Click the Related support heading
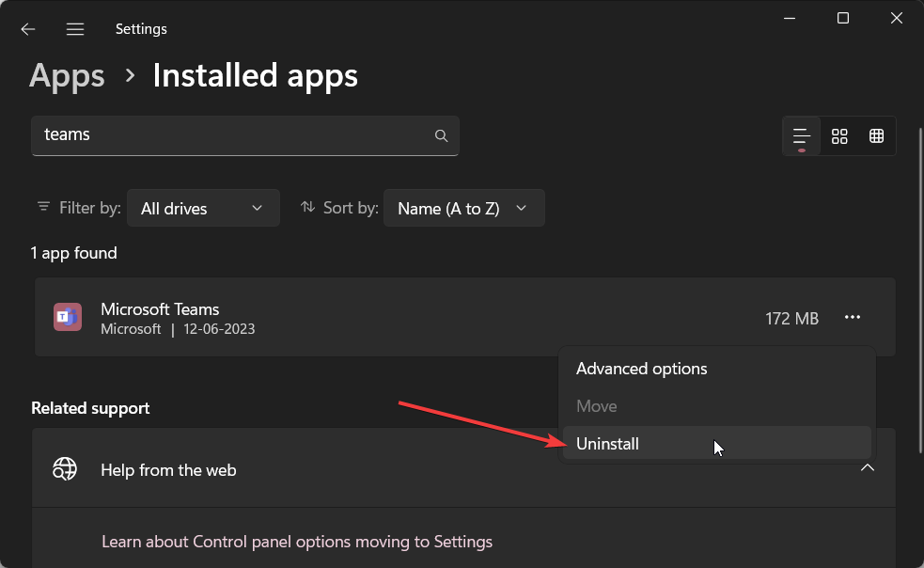Screen dimensions: 924x568 pyautogui.click(x=90, y=408)
